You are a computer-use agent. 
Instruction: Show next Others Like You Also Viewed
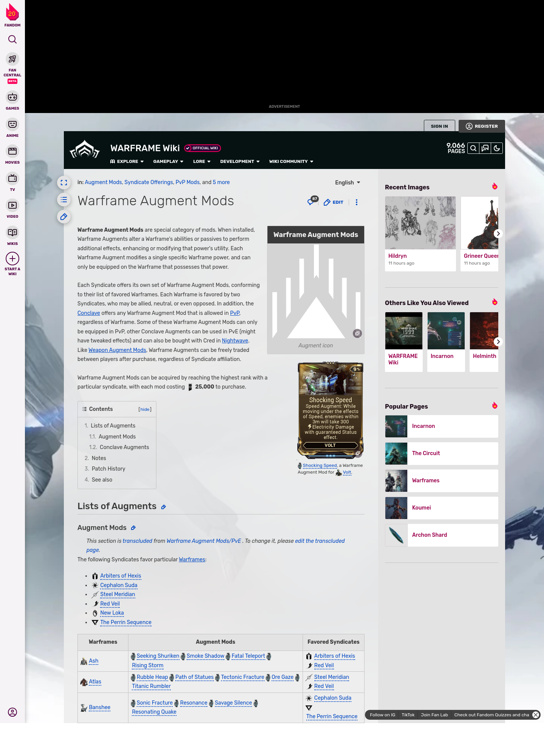498,342
